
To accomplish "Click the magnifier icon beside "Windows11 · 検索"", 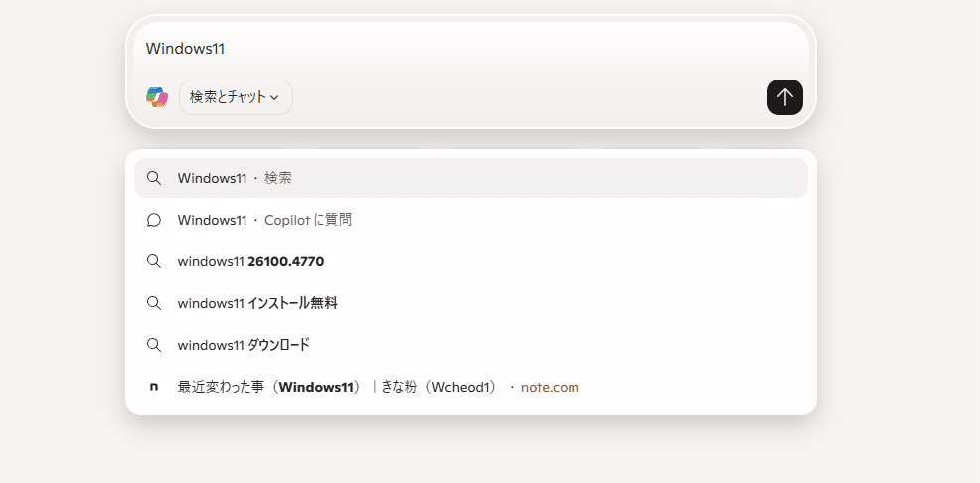I will [x=154, y=178].
